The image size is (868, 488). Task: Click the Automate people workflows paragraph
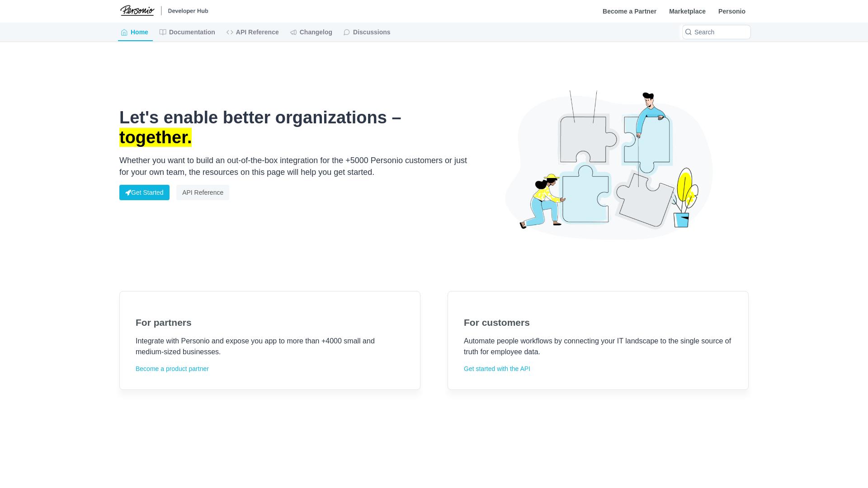coord(597,347)
